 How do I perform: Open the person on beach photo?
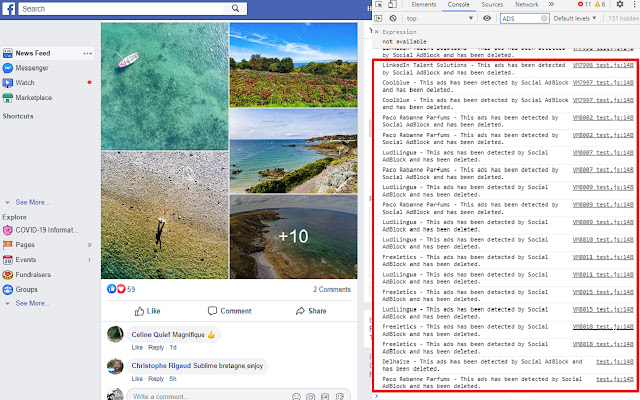(164, 215)
